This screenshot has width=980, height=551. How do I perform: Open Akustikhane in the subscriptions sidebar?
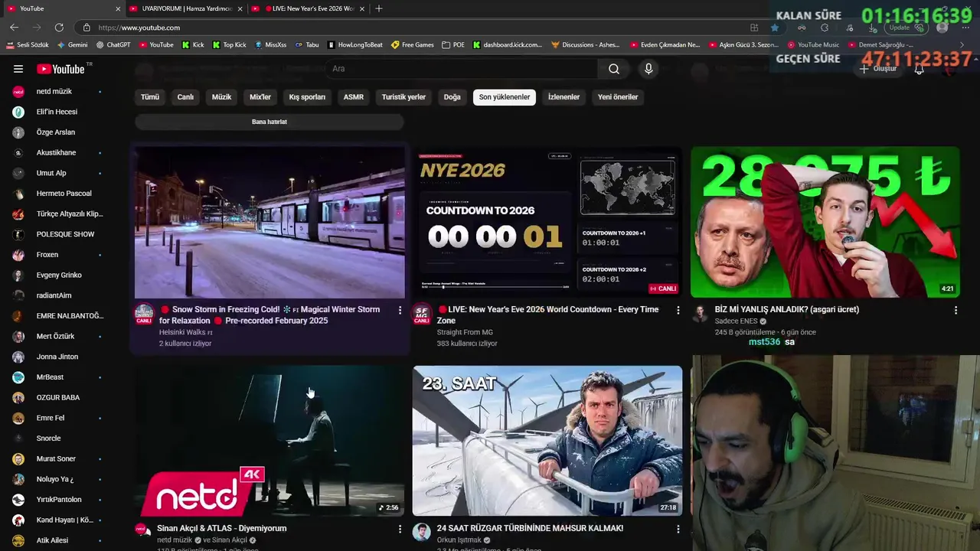[x=58, y=153]
